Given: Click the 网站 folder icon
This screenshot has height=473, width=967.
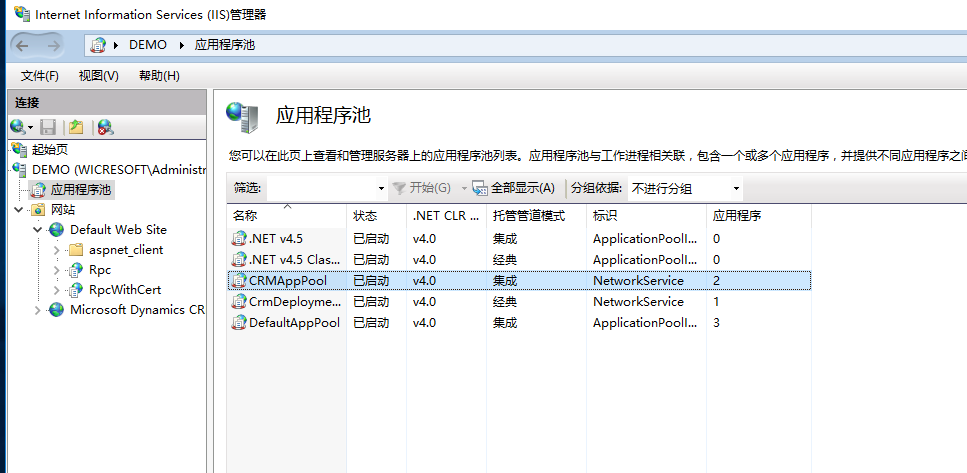Looking at the screenshot, I should [38, 210].
